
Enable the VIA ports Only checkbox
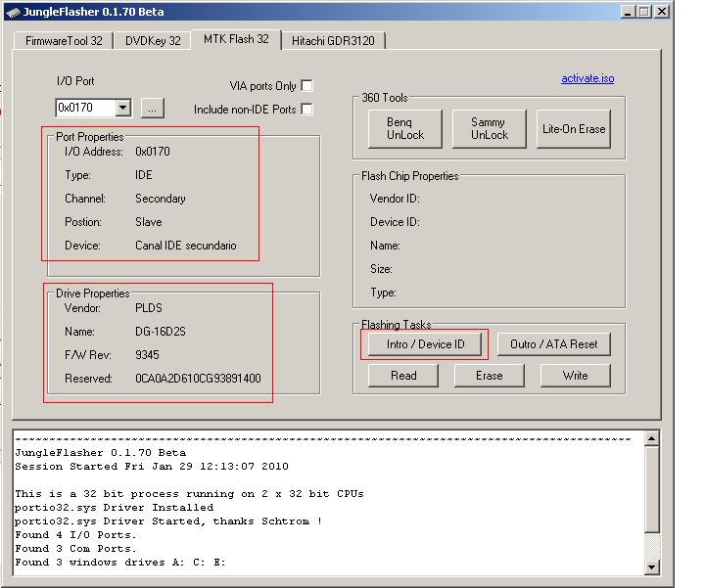[307, 85]
